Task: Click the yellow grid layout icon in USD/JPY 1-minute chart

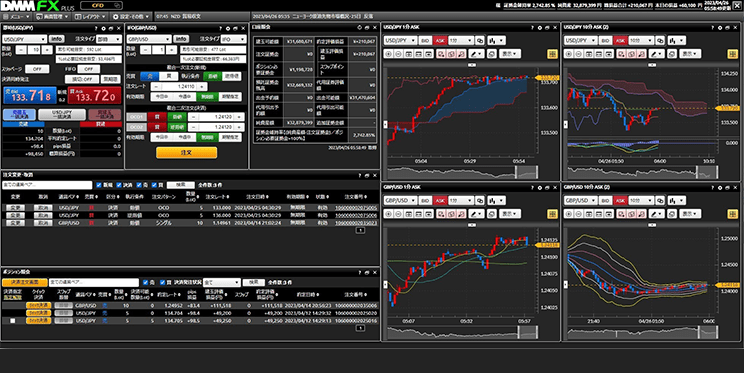Action: [x=552, y=54]
